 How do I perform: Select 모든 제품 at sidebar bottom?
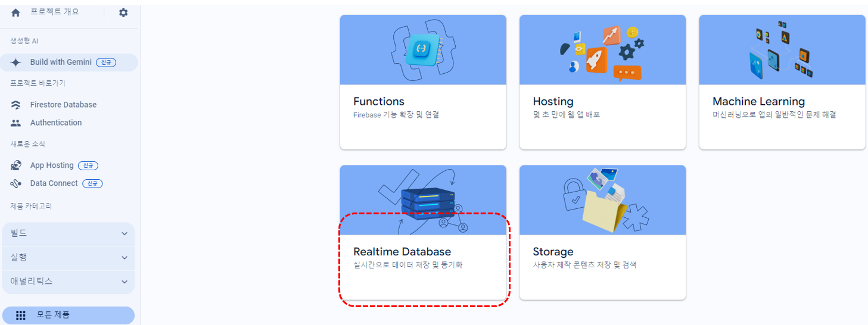(69, 315)
